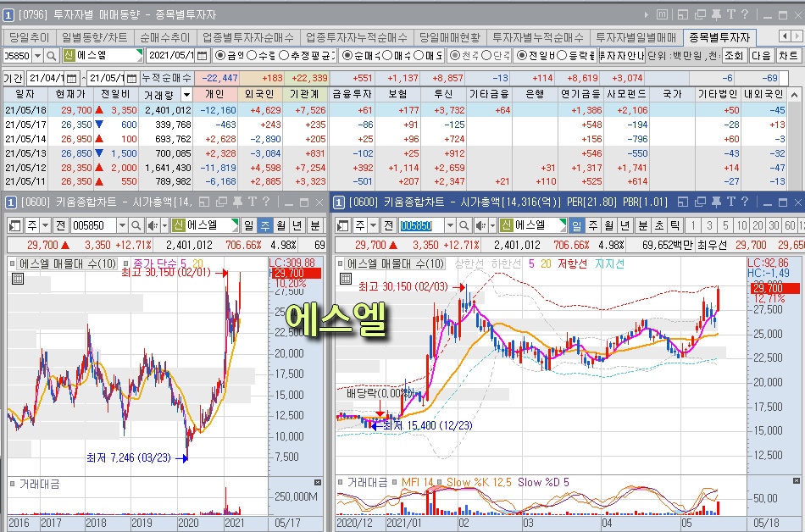Click the 에스엘 stock name field in investor window

coord(103,55)
